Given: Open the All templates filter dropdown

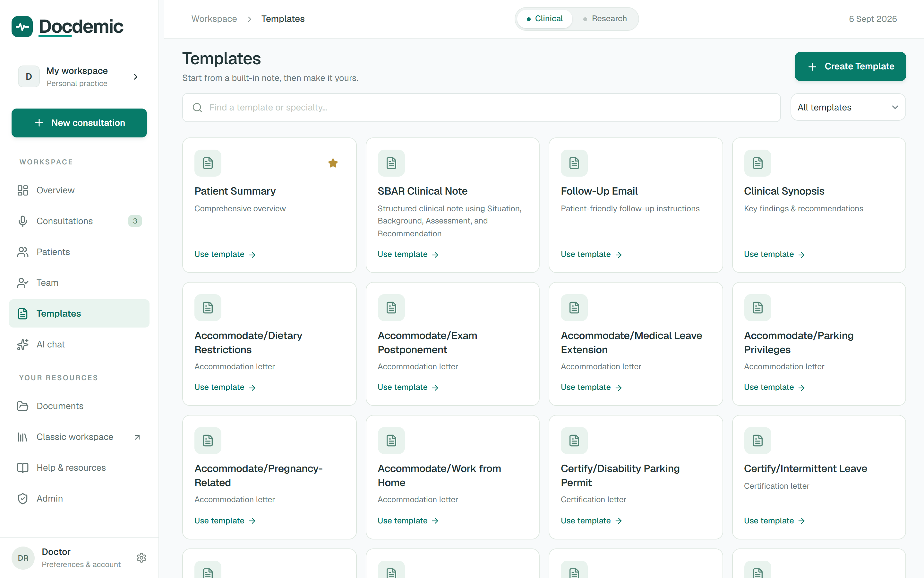Looking at the screenshot, I should [848, 108].
